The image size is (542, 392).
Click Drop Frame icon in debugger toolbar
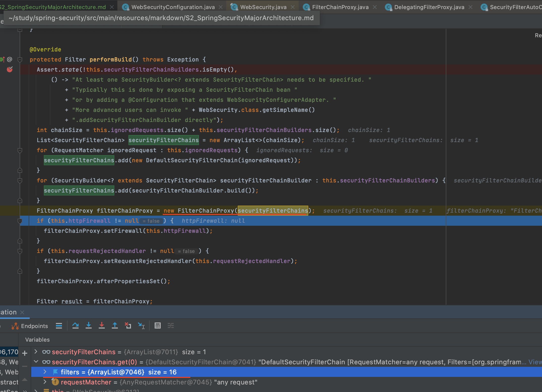(x=128, y=325)
